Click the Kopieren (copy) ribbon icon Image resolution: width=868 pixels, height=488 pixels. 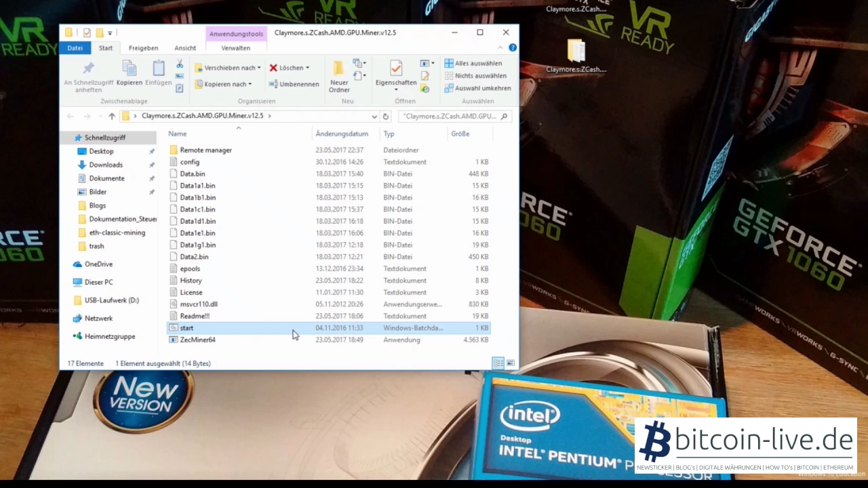pos(129,68)
